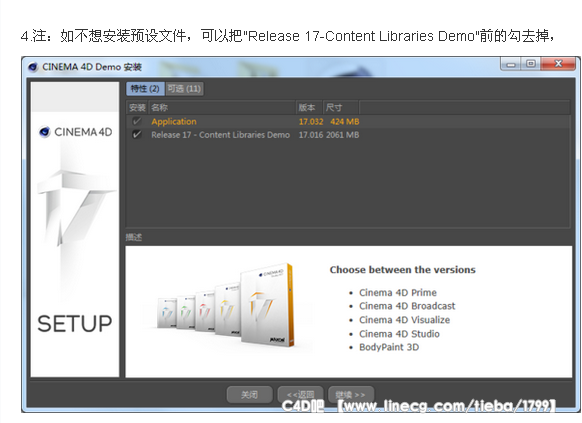Click the Cinema 4D title bar icon
The image size is (582, 423).
(x=33, y=67)
